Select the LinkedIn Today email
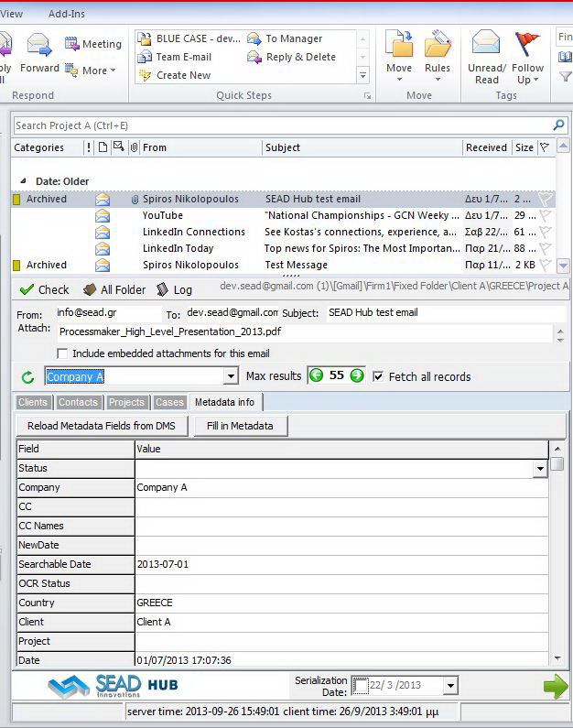 coord(283,248)
